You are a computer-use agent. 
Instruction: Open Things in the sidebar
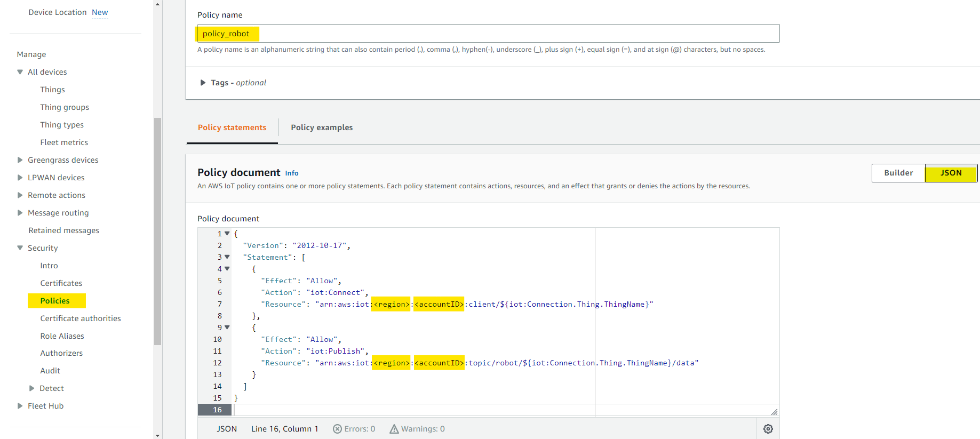(52, 90)
